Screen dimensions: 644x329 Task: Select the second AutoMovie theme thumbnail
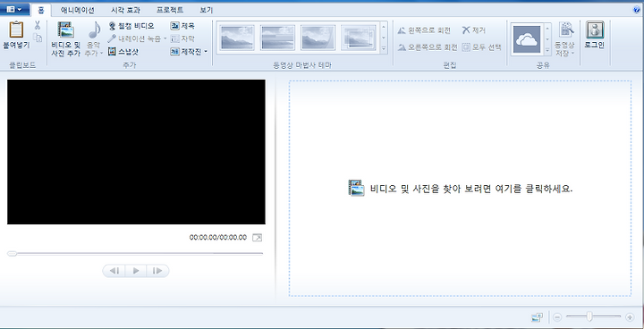coord(277,38)
